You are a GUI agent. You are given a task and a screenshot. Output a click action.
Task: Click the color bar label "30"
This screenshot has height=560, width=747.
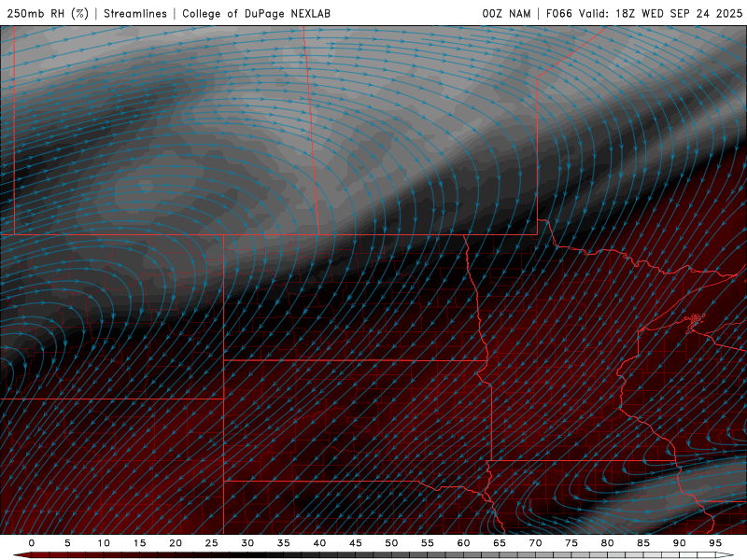tap(247, 543)
